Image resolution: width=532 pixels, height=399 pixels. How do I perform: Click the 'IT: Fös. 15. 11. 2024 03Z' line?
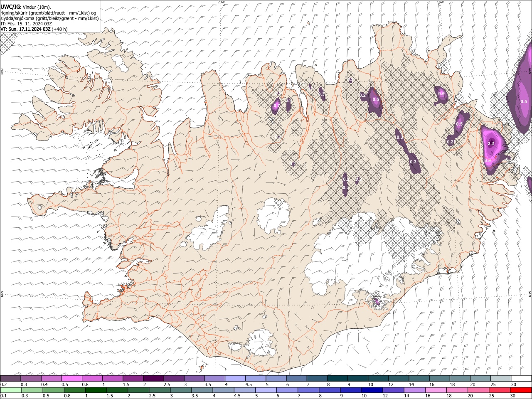click(26, 24)
